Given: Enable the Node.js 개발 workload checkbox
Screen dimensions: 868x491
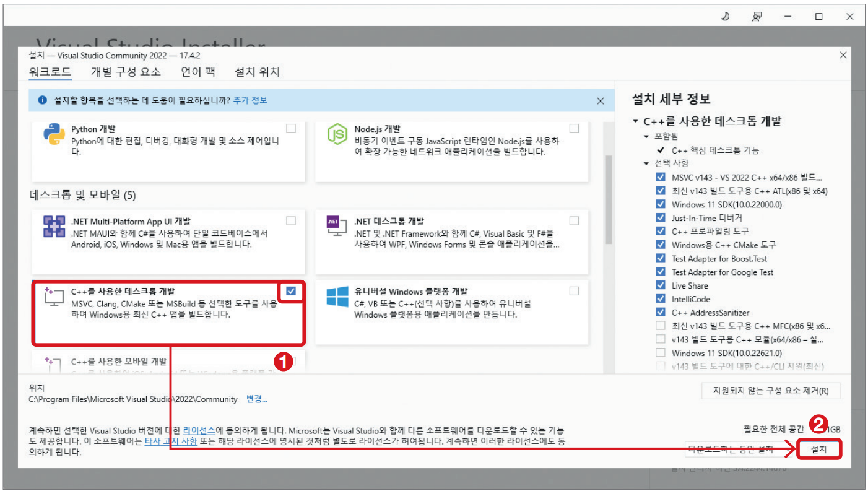Looking at the screenshot, I should pos(574,128).
